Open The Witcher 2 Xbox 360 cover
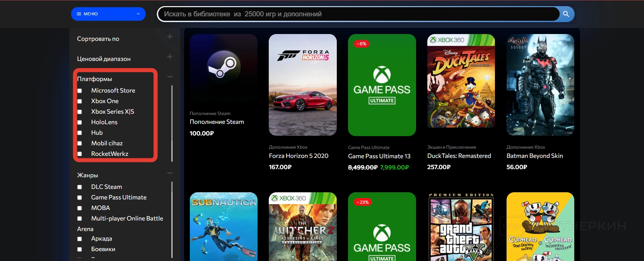 click(303, 227)
